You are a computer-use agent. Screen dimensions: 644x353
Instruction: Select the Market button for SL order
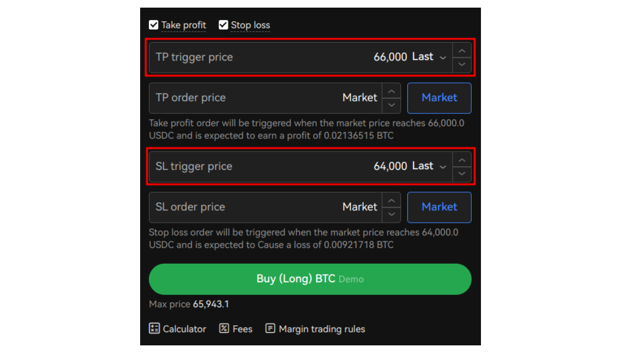tap(439, 207)
